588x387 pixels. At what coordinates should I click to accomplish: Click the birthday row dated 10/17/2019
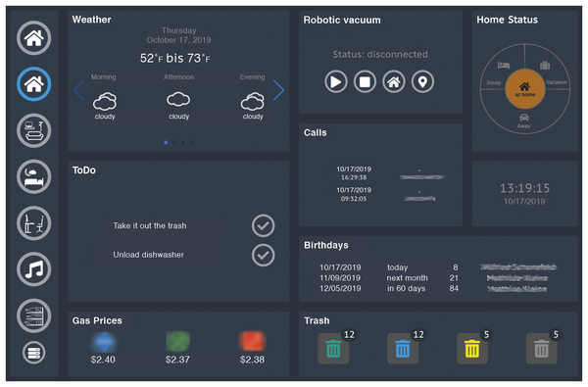(438, 267)
